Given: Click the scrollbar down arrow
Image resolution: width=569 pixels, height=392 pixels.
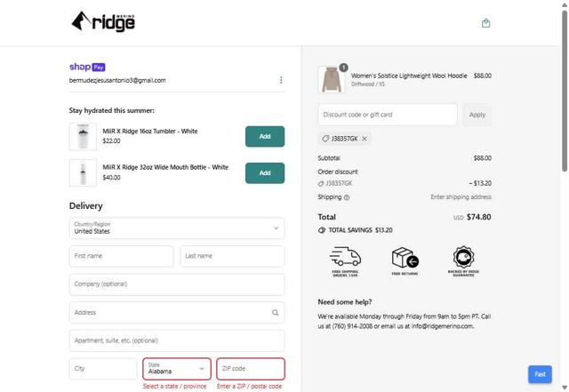Looking at the screenshot, I should coord(565,387).
